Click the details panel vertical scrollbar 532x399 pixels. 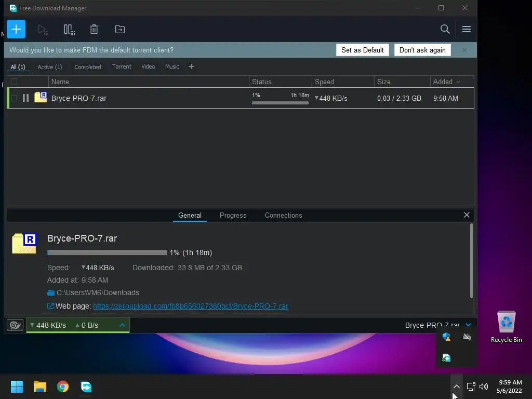click(x=471, y=261)
